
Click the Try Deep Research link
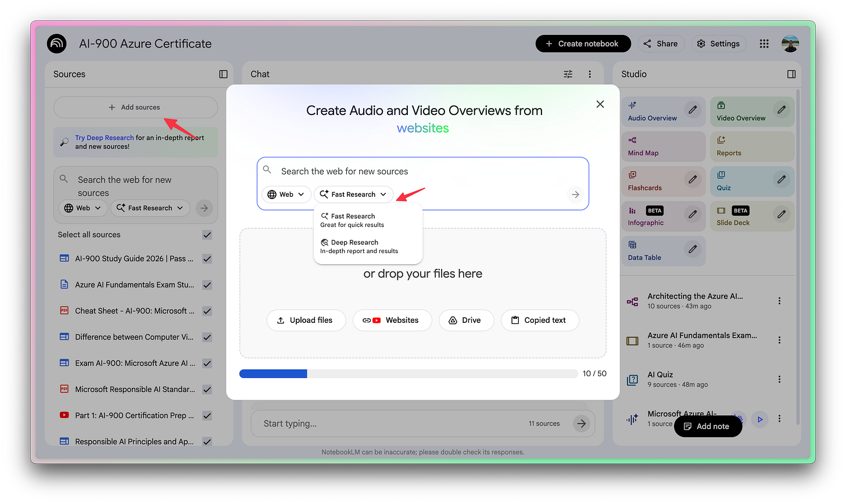click(x=104, y=138)
